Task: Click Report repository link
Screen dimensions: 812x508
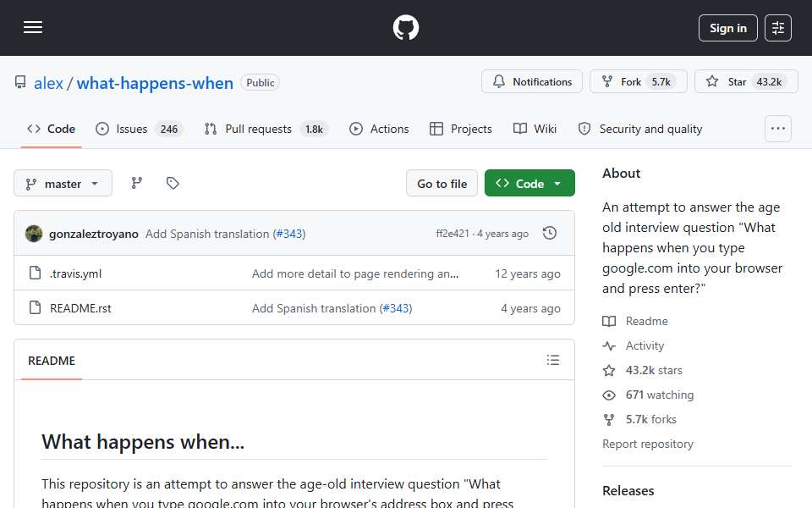Action: point(647,444)
